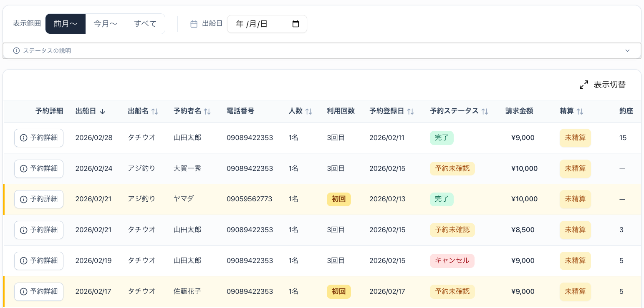Image resolution: width=644 pixels, height=308 pixels.
Task: Open the date picker dropdown in 出船日 field
Action: click(296, 24)
